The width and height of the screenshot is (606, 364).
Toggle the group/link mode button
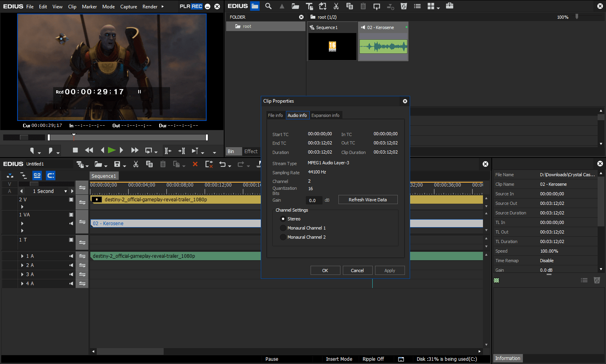(37, 175)
